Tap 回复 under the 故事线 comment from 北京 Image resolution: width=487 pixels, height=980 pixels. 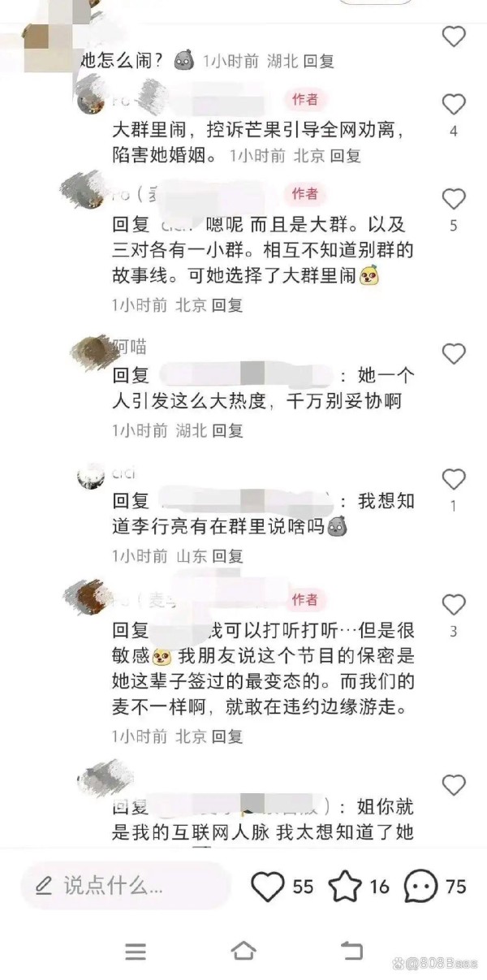228,305
